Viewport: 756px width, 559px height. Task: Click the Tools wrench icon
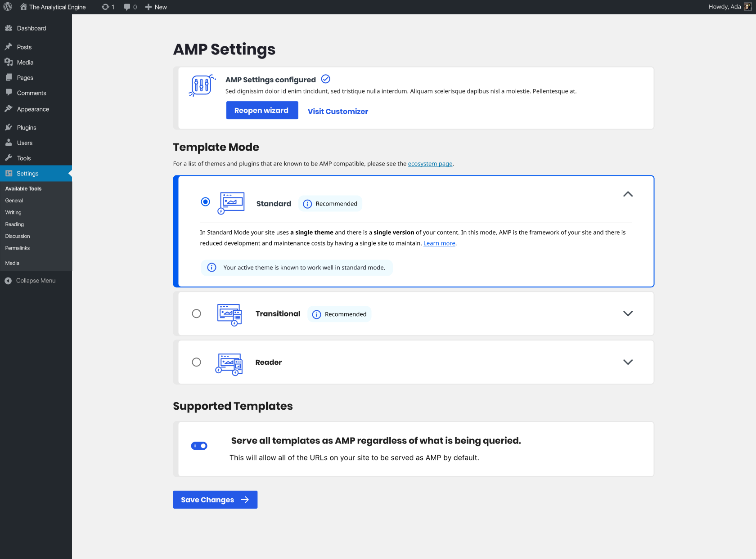(9, 158)
